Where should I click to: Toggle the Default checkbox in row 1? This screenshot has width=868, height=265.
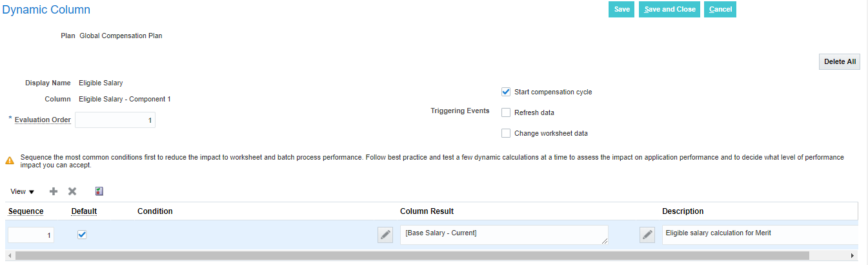click(82, 235)
